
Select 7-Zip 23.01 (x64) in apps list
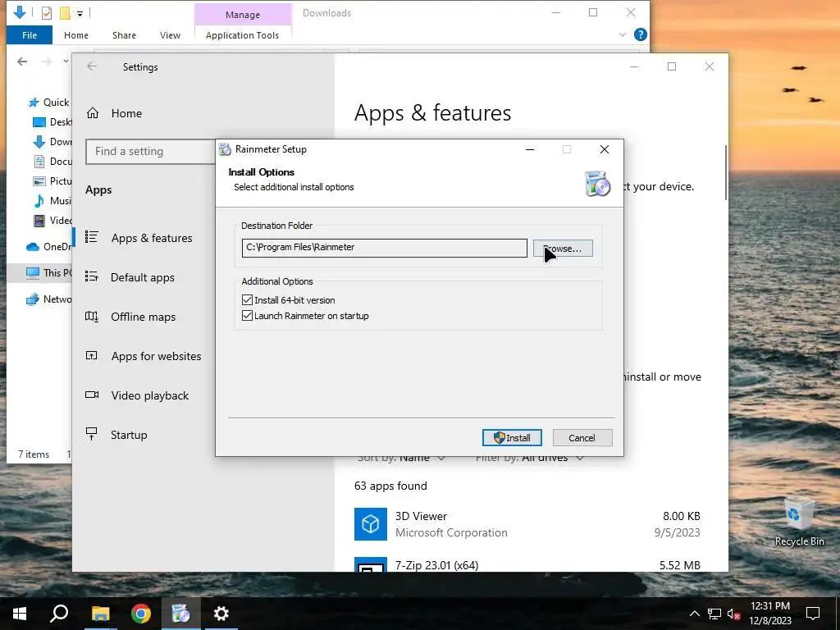click(527, 564)
